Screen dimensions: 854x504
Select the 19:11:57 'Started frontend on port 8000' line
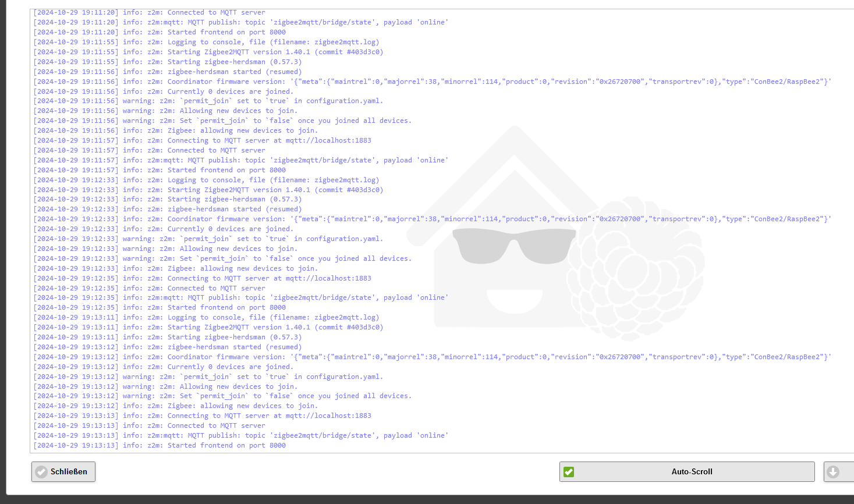(160, 170)
